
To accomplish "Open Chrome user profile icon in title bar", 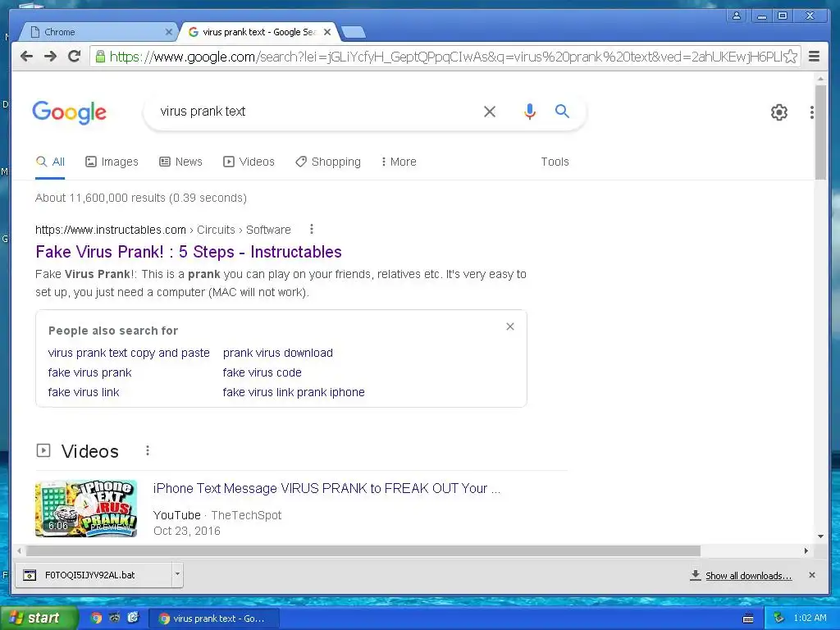I will (737, 16).
